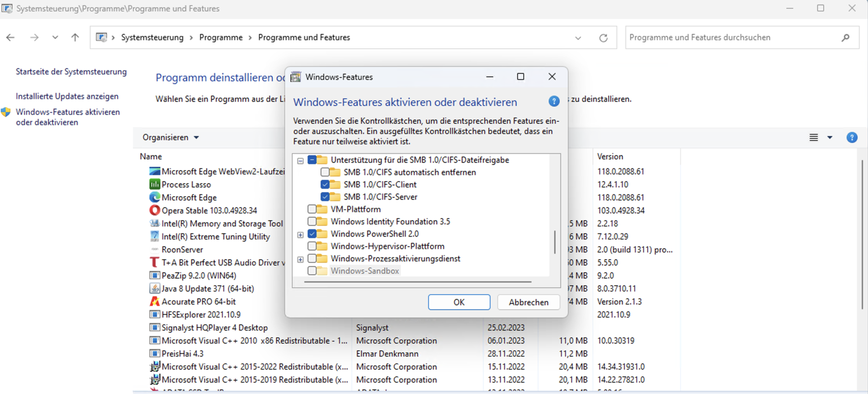Open the Organisieren menu

pos(170,137)
